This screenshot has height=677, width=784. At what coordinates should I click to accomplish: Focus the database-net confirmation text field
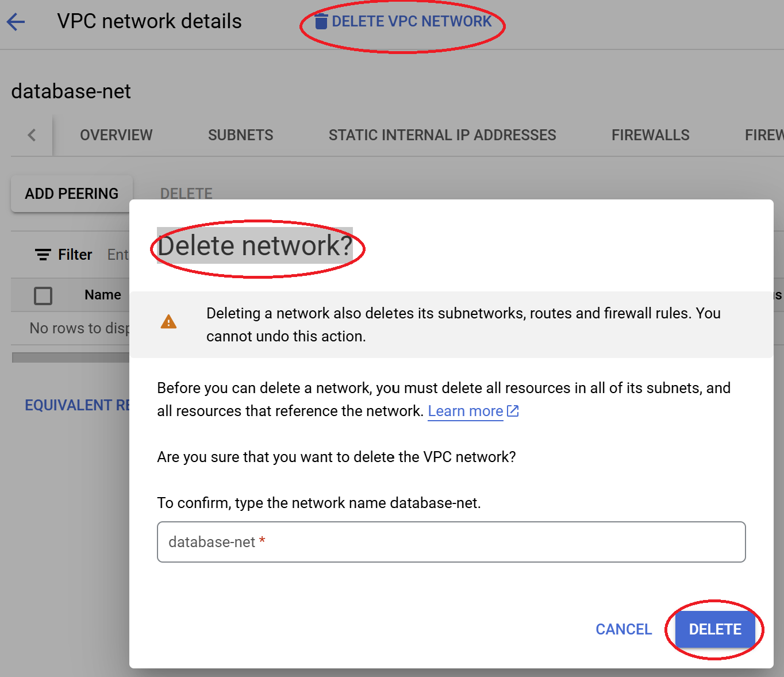coord(451,542)
